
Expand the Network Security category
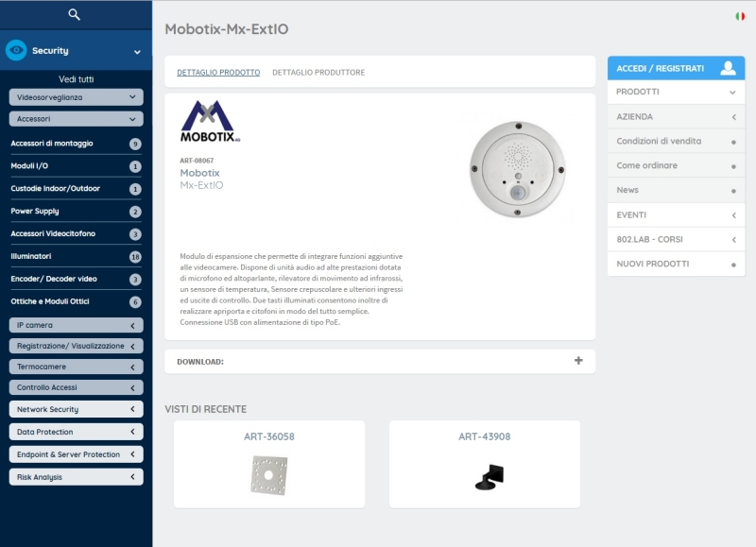point(77,409)
